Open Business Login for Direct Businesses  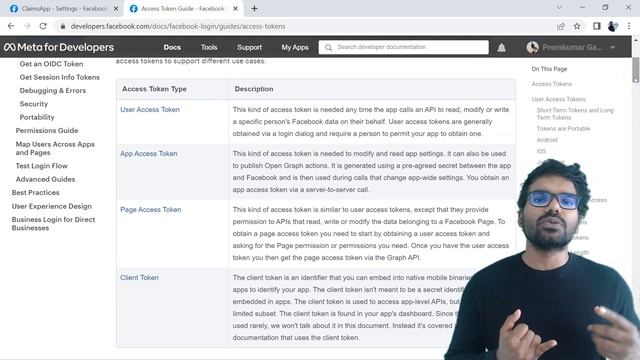tap(53, 224)
